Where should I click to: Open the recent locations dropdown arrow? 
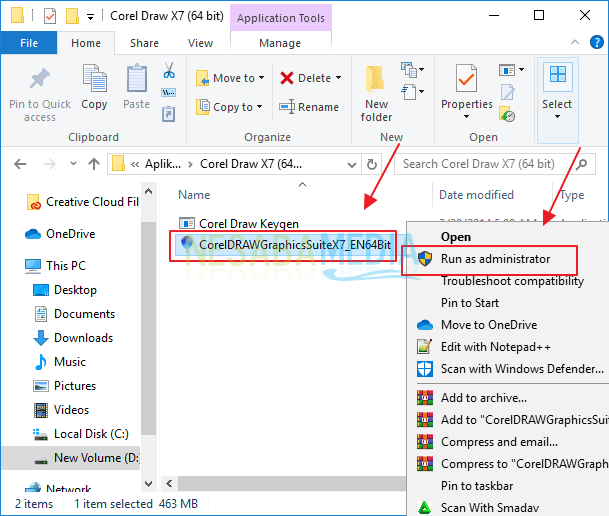click(x=73, y=164)
